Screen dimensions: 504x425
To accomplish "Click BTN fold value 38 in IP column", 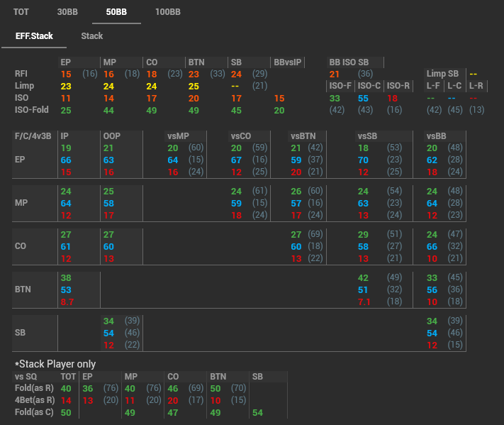I will tap(66, 279).
